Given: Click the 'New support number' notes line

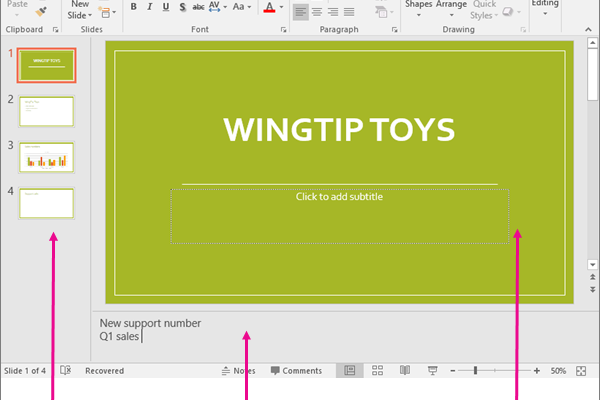Looking at the screenshot, I should 150,323.
